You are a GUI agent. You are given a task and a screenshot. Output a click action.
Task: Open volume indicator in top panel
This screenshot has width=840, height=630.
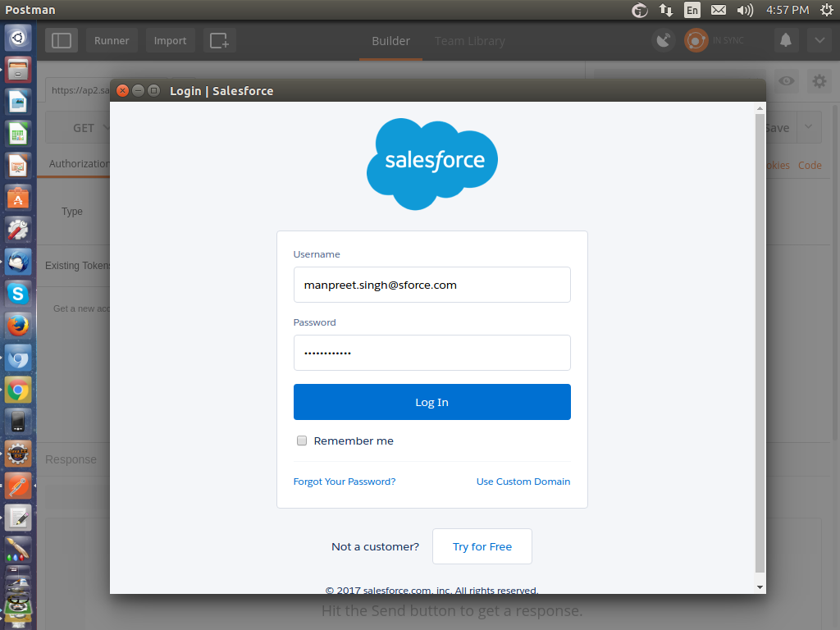pos(745,10)
